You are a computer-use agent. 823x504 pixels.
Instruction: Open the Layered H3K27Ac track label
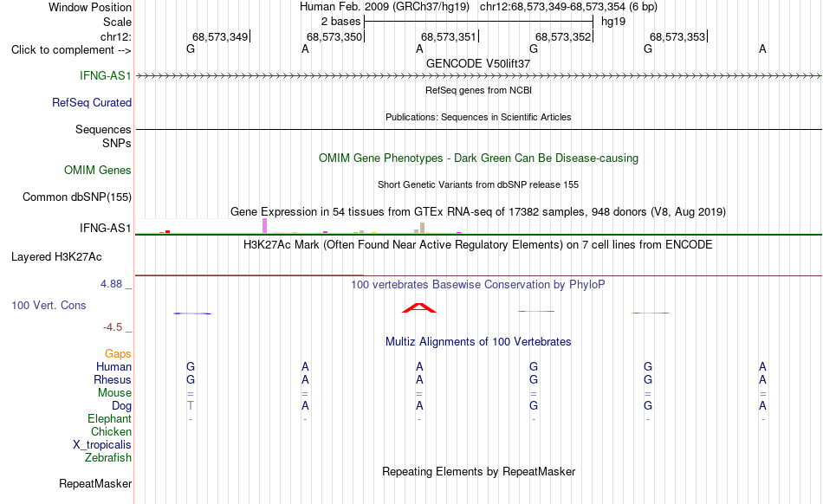tap(56, 256)
